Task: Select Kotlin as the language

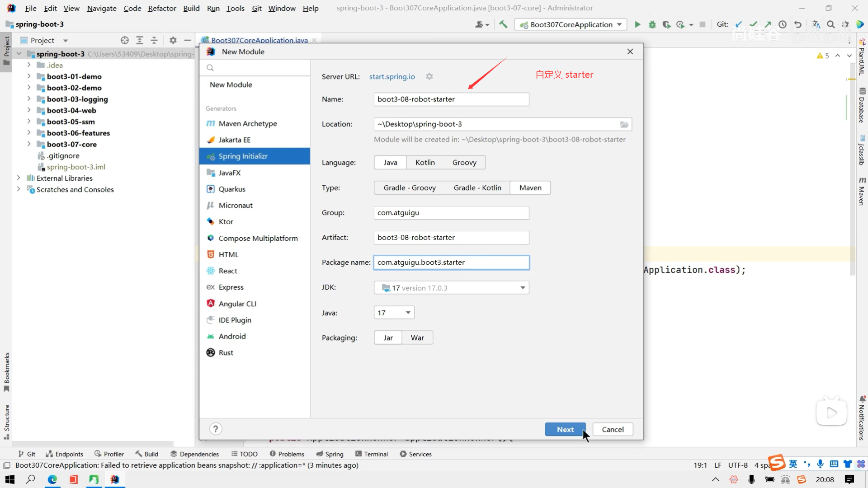Action: click(425, 162)
